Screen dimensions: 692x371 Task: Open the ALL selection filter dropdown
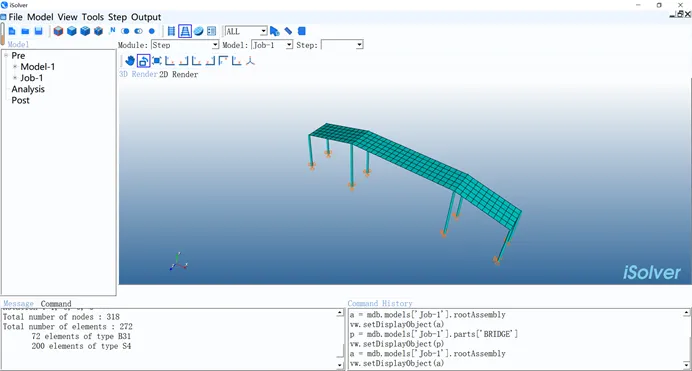(246, 31)
